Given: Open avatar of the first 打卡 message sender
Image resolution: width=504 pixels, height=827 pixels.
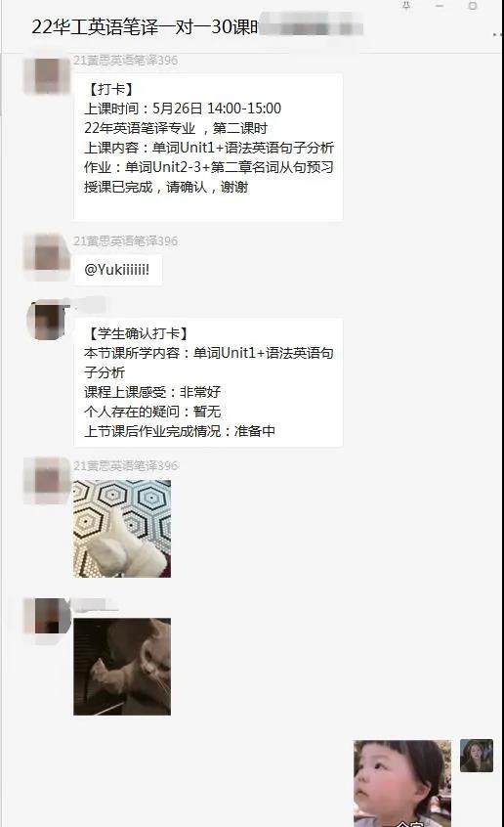Looking at the screenshot, I should point(48,75).
